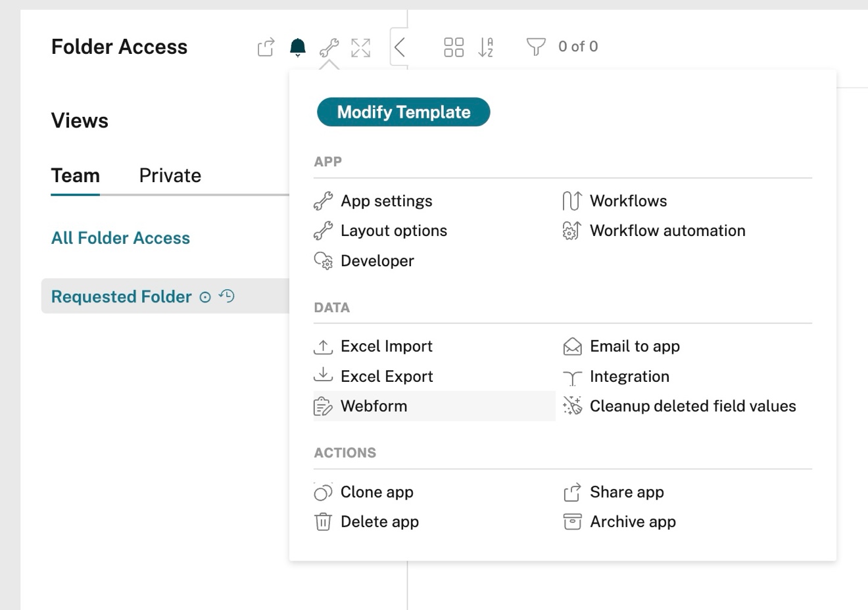Select Cleanup deleted field values
Viewport: 868px width, 610px height.
[692, 406]
